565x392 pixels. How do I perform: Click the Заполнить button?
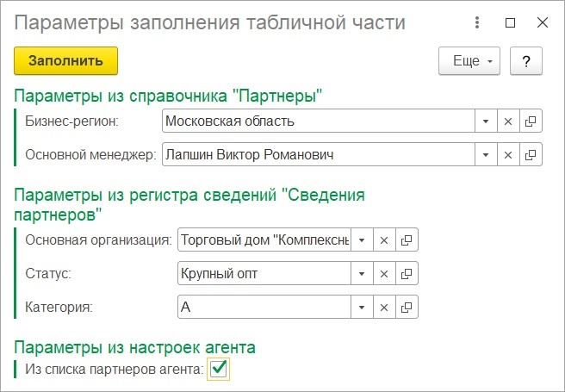click(x=66, y=61)
